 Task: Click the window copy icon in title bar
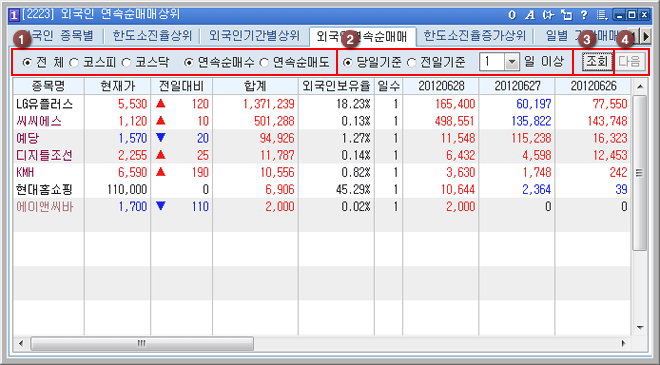[567, 15]
